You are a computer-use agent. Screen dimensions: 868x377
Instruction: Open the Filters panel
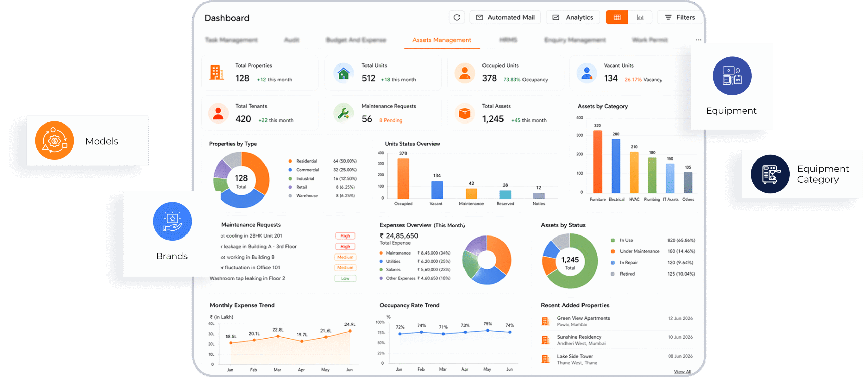click(x=680, y=17)
